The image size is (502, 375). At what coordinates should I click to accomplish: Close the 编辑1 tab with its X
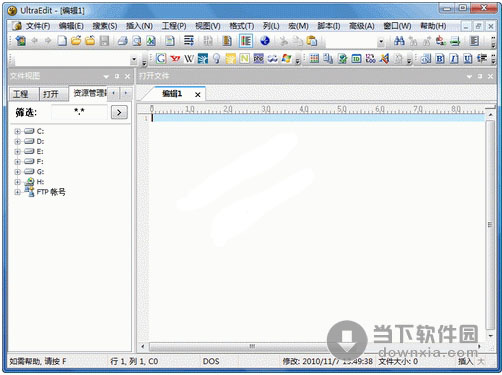(x=198, y=95)
